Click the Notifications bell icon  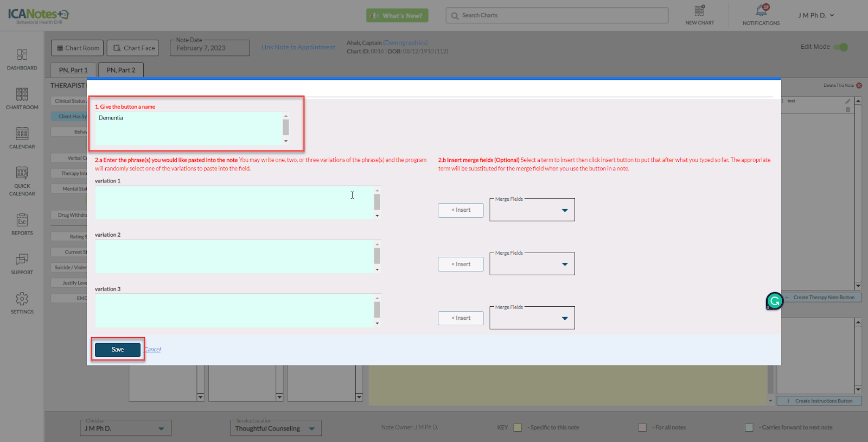coord(761,11)
